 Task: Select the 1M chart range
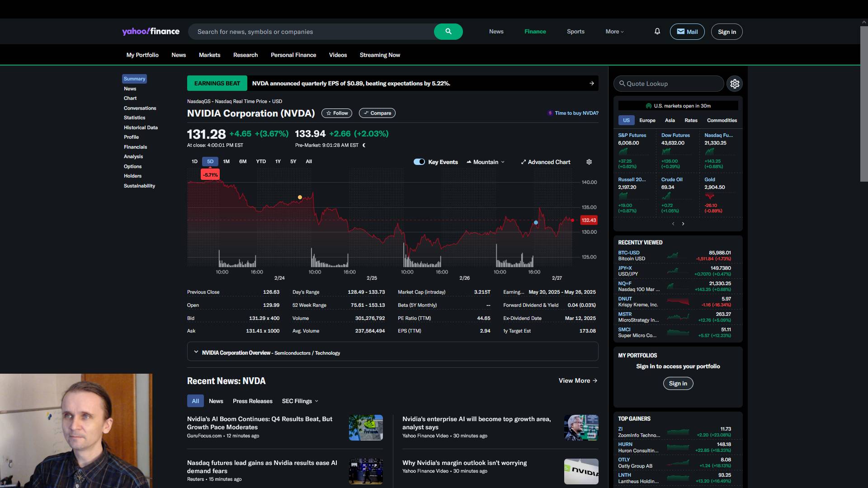(x=226, y=162)
